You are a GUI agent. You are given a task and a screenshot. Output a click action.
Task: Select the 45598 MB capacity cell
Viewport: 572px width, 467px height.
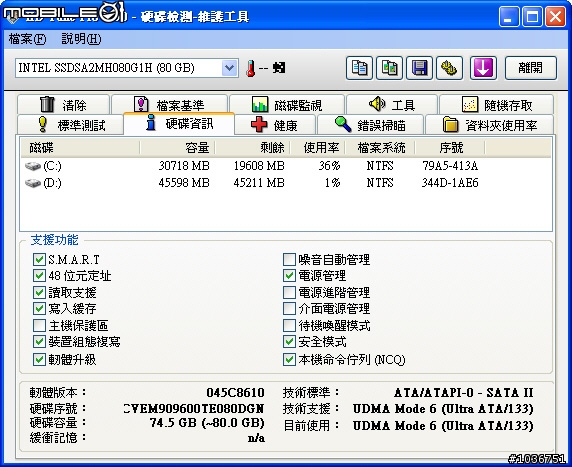click(184, 183)
